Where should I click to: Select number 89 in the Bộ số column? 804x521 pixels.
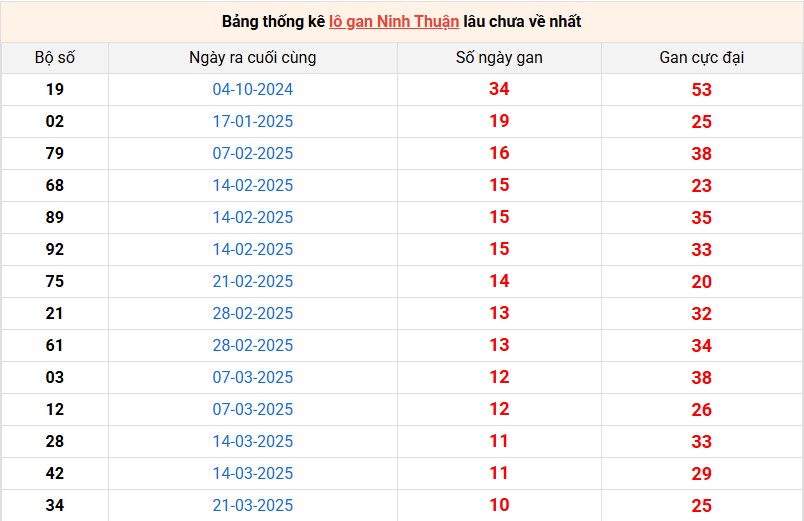[55, 217]
